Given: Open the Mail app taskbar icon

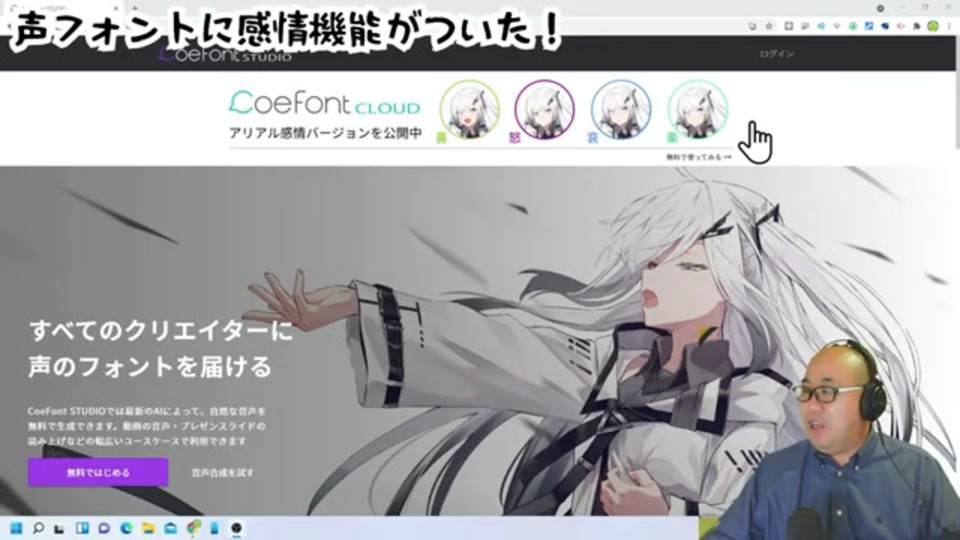Looking at the screenshot, I should tap(171, 528).
